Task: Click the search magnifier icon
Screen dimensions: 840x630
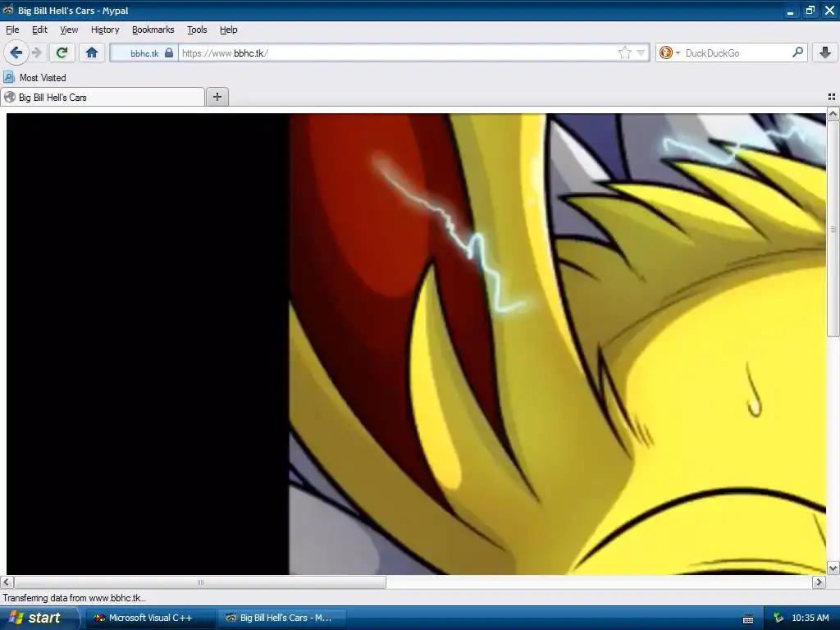Action: [x=797, y=52]
